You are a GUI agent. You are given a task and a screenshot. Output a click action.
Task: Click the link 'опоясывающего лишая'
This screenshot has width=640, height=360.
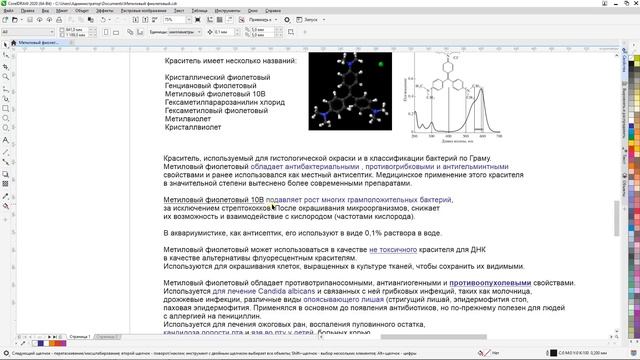pyautogui.click(x=343, y=299)
